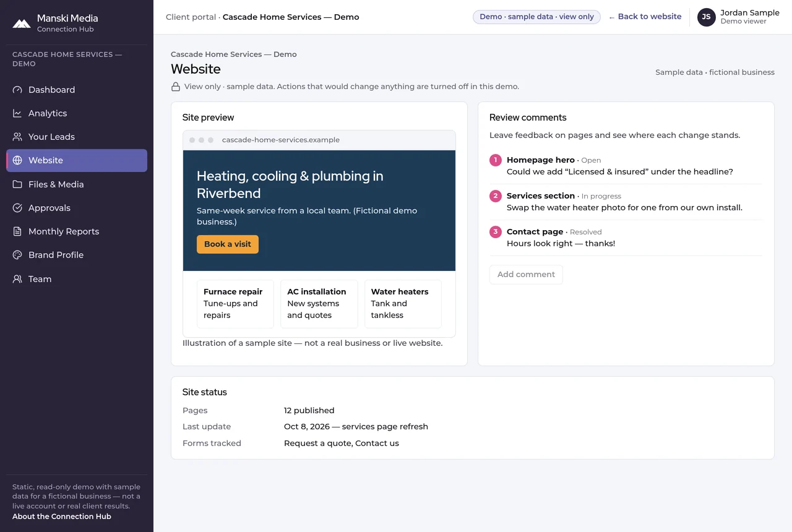Image resolution: width=792 pixels, height=532 pixels.
Task: Click the Jordan Sample user name
Action: point(750,13)
